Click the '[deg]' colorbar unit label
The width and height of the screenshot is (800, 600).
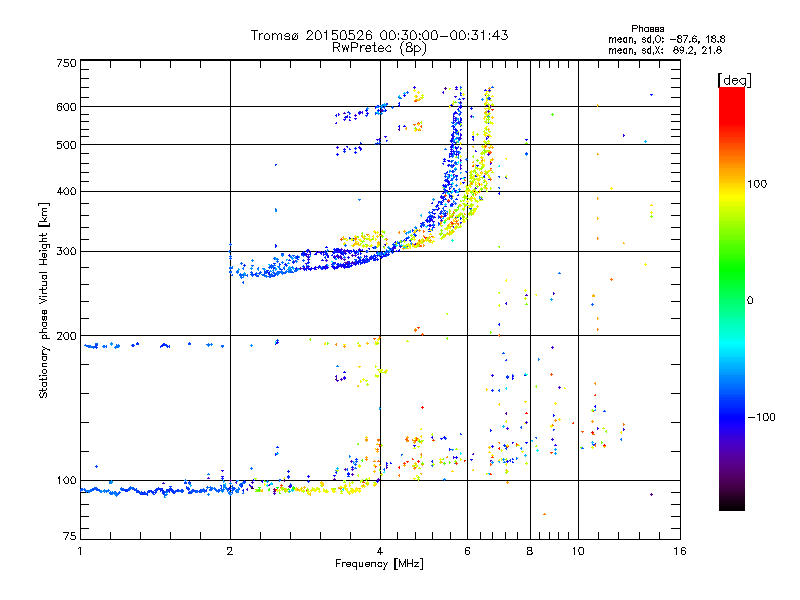point(734,80)
